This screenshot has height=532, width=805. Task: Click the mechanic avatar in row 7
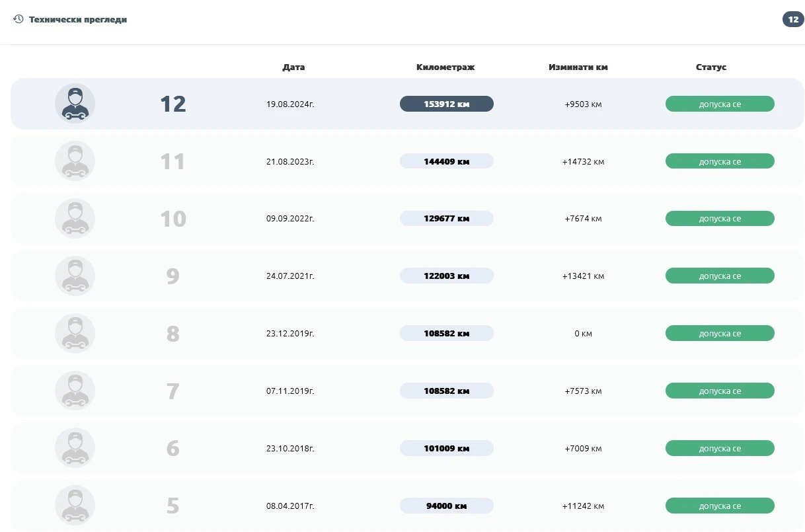[75, 391]
